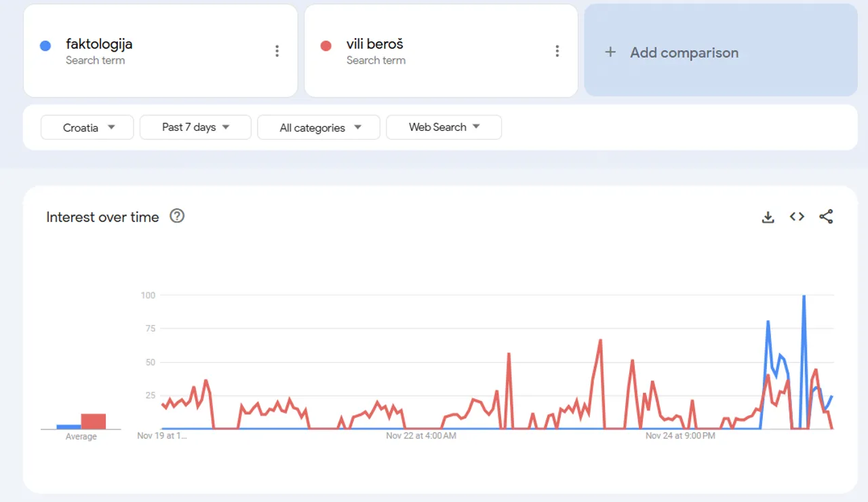Edit the vili beroš search term
This screenshot has width=868, height=502.
[375, 44]
